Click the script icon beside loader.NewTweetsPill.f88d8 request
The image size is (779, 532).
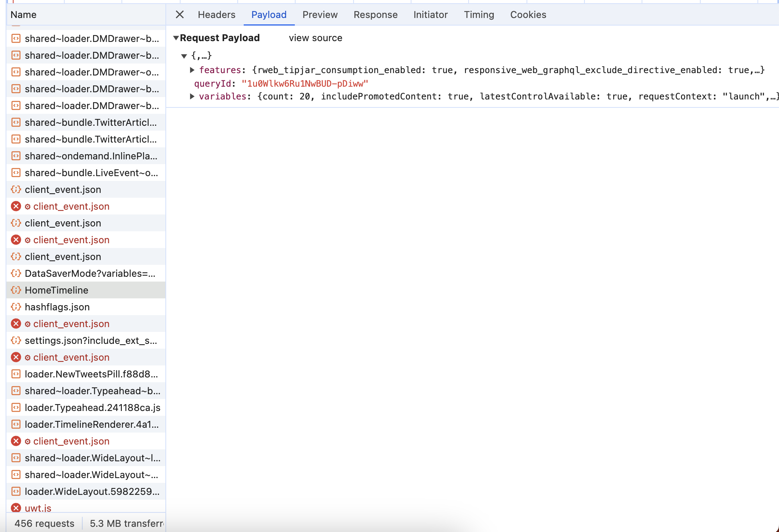(16, 374)
